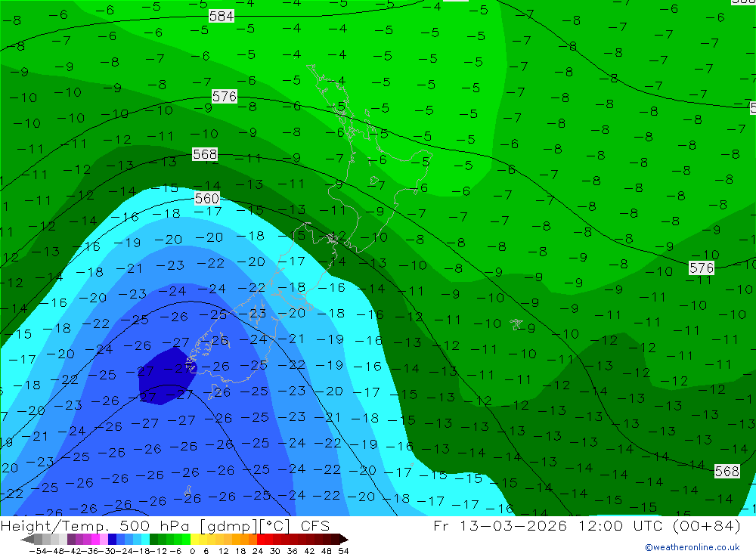Click the 584 height contour label
756x554 pixels.
[x=222, y=17]
